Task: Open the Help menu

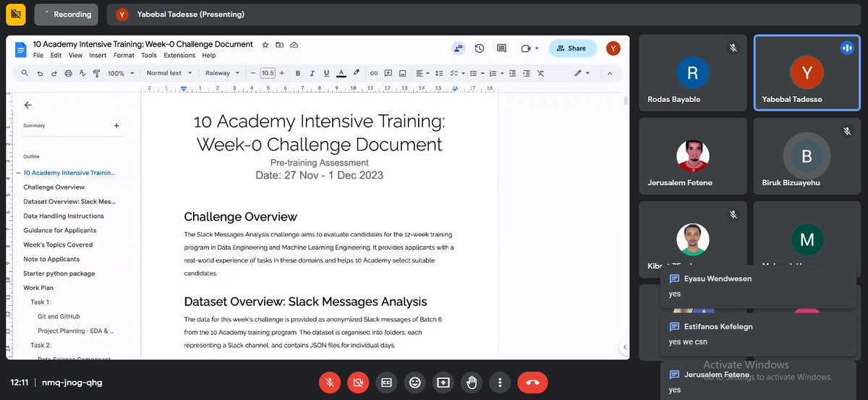Action: click(209, 56)
